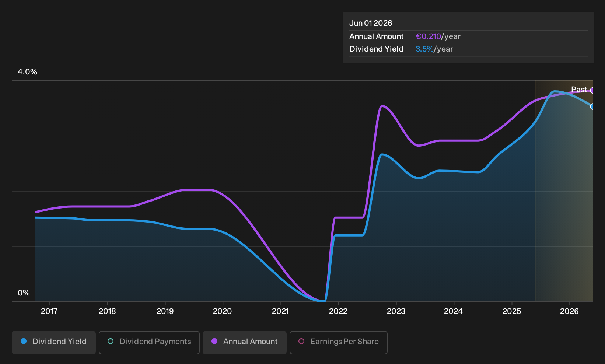Click the 2022 x-axis label
This screenshot has height=364, width=605.
click(x=338, y=311)
